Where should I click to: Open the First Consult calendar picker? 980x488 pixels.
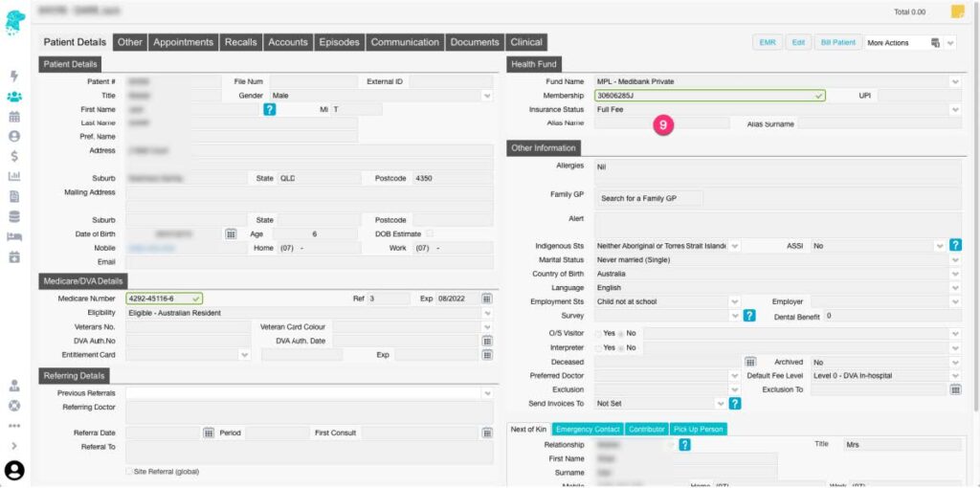coord(487,433)
